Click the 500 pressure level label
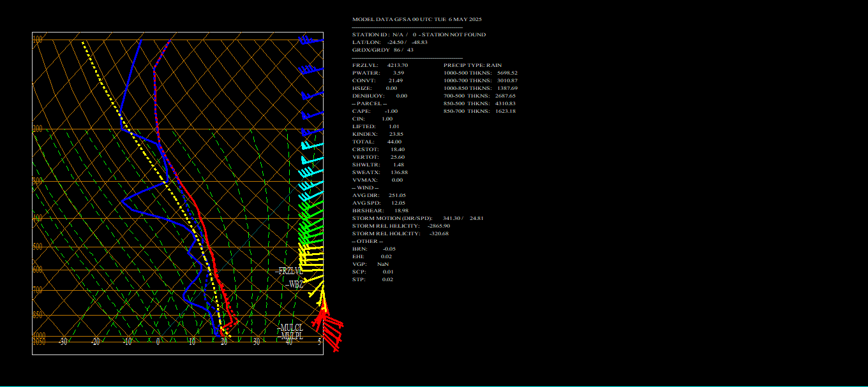 [x=38, y=247]
